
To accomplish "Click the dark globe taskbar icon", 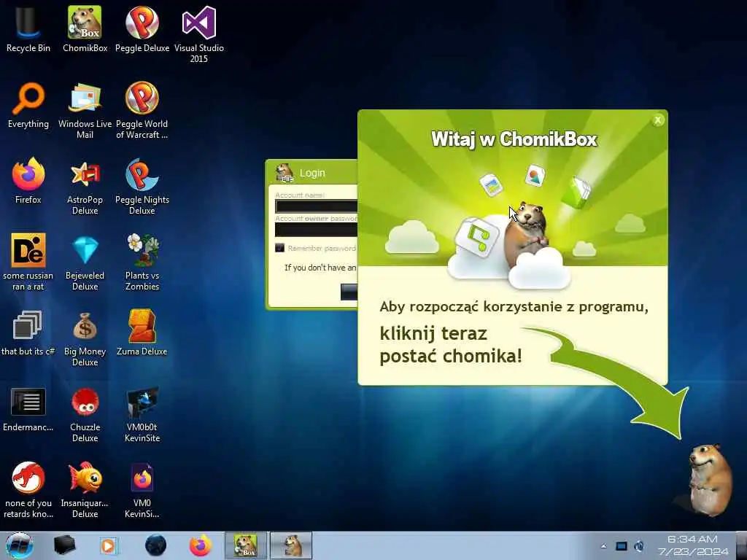I will point(155,545).
